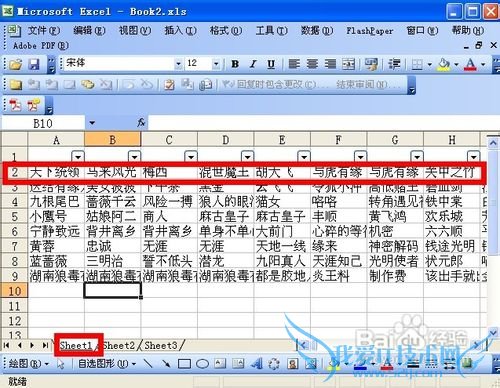Click the vertical scrollbar up arrow
The height and width of the screenshot is (388, 500).
(493, 143)
